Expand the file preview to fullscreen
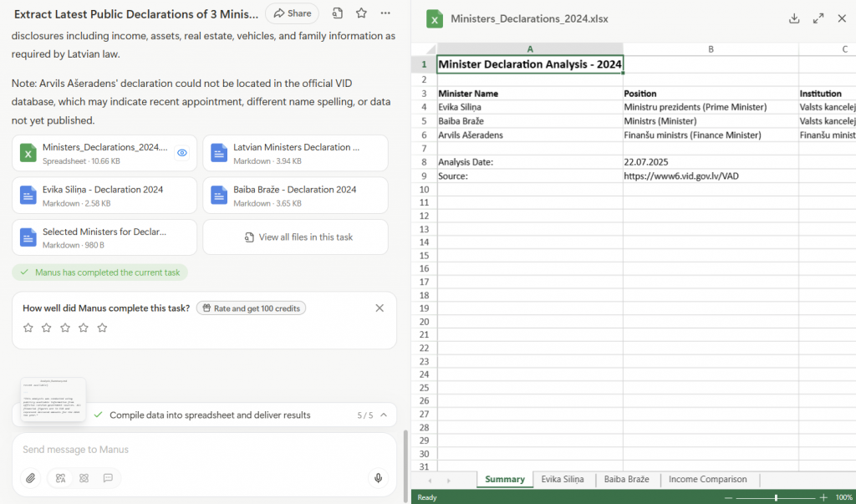 point(818,18)
